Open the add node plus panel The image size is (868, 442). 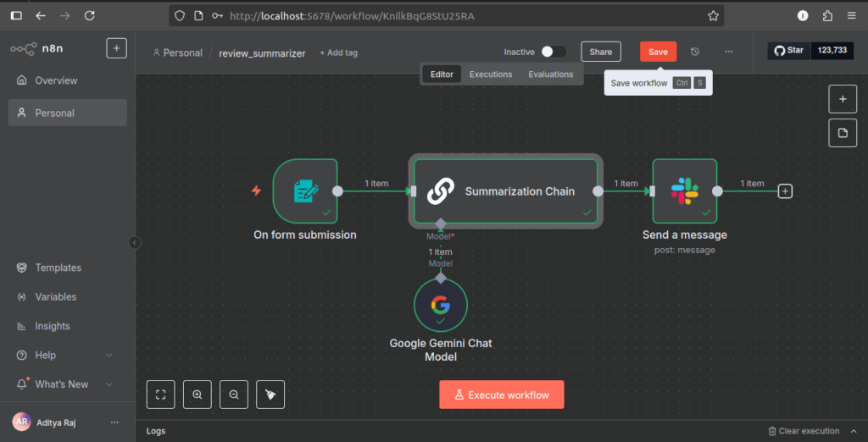(x=843, y=99)
